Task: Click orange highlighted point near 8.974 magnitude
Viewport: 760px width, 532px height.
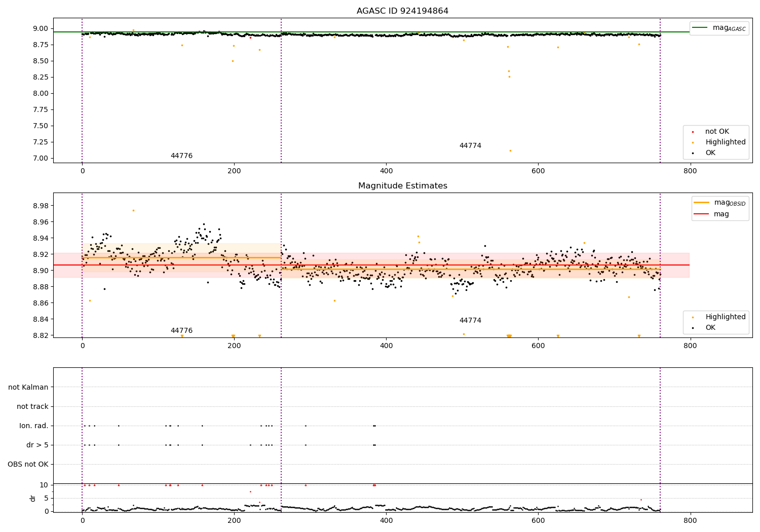Action: point(133,210)
